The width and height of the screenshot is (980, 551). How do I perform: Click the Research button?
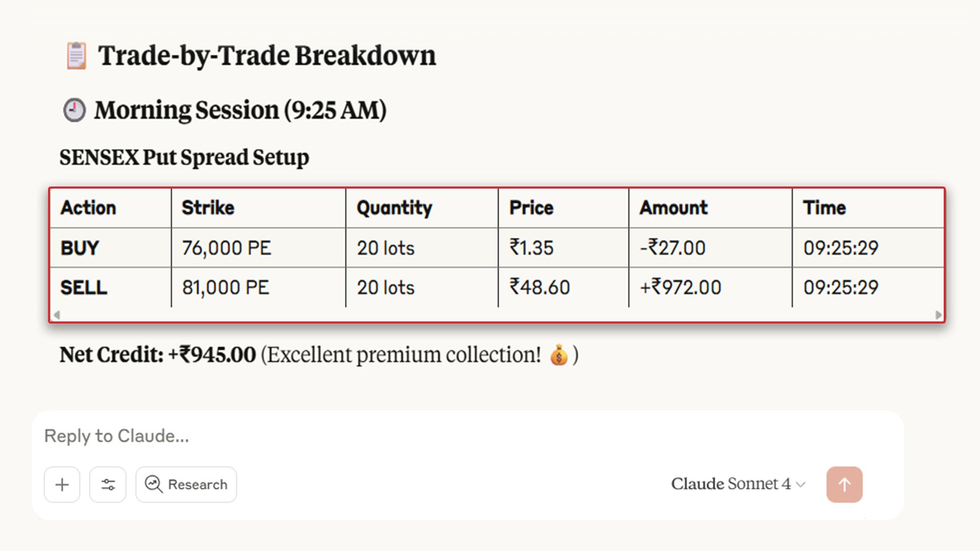point(186,485)
